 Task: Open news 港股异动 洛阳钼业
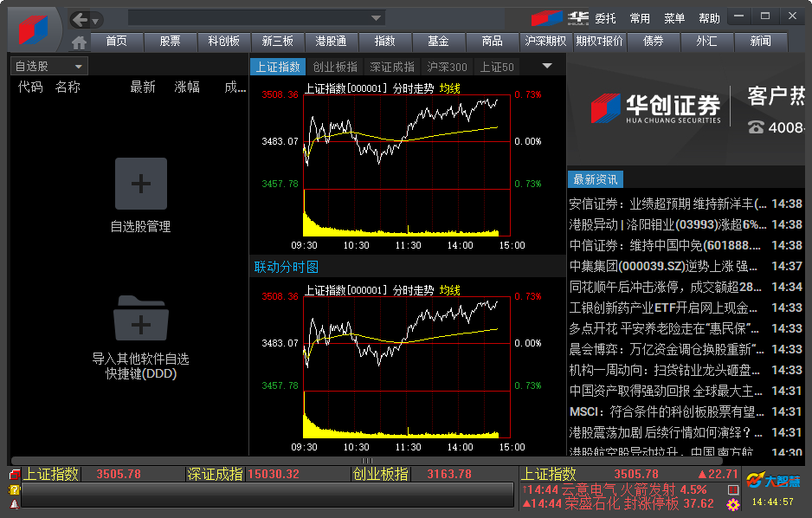coord(686,225)
